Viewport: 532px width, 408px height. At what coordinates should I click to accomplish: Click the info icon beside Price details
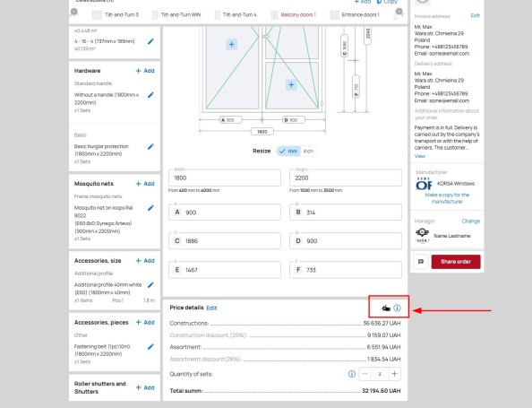[x=397, y=308]
